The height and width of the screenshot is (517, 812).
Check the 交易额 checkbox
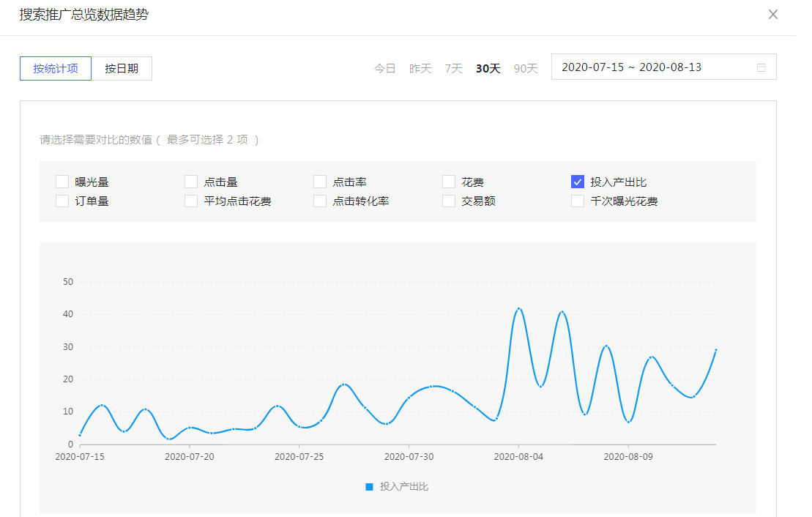point(449,201)
